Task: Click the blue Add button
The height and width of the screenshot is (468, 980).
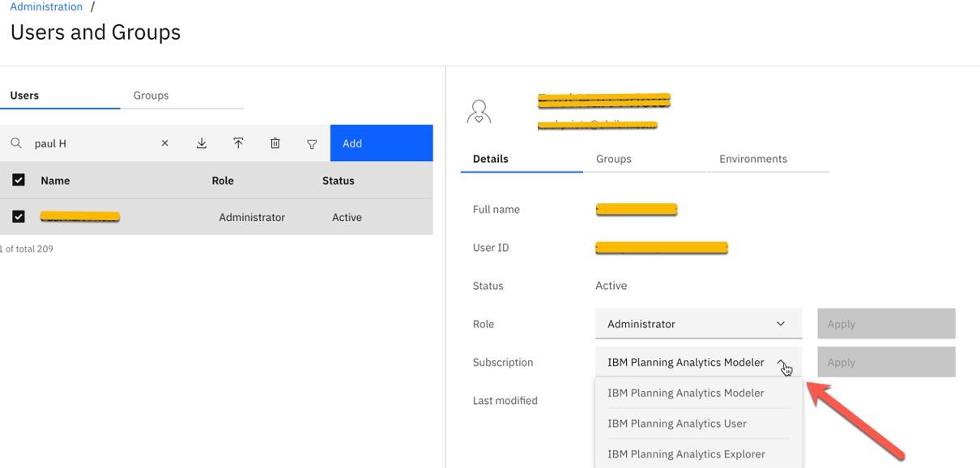Action: point(381,143)
